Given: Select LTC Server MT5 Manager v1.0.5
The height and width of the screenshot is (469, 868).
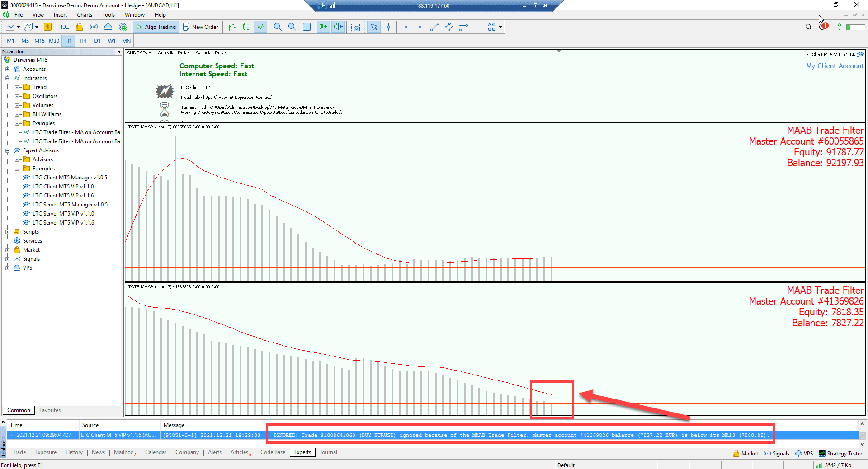Looking at the screenshot, I should (70, 205).
